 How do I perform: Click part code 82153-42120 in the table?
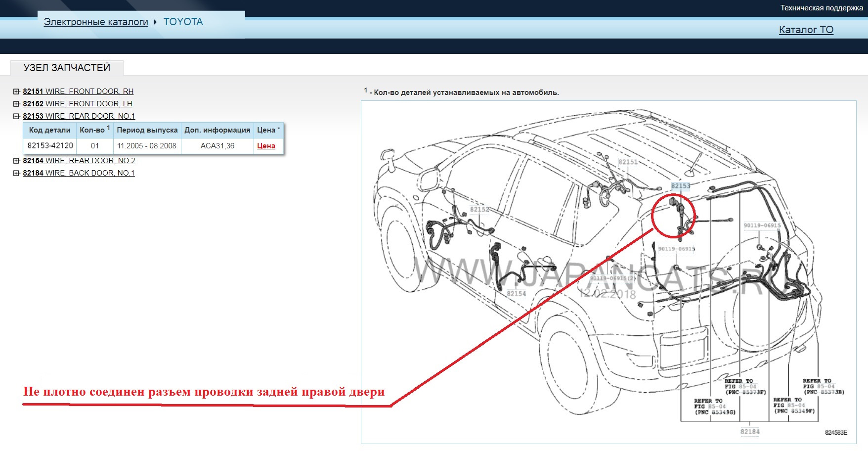[50, 146]
